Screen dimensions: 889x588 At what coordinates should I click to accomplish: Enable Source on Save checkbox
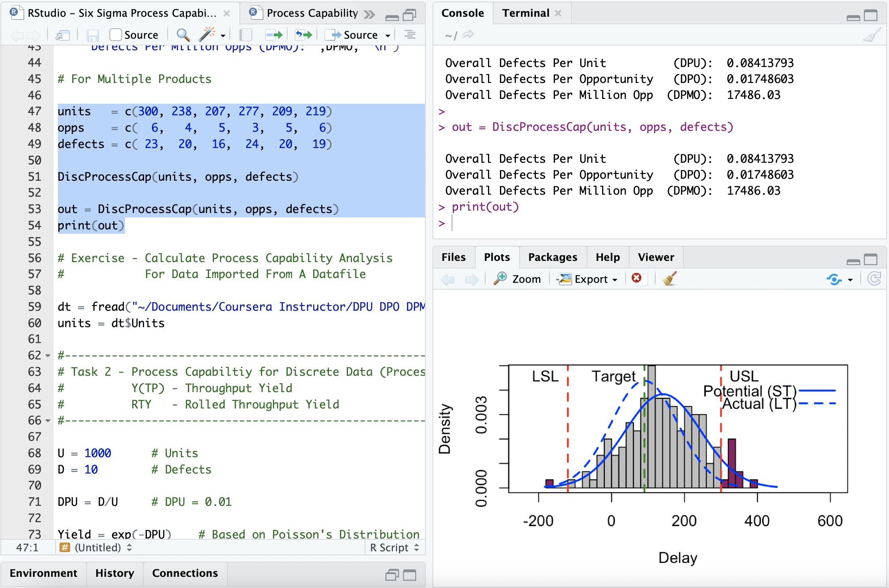[x=116, y=35]
